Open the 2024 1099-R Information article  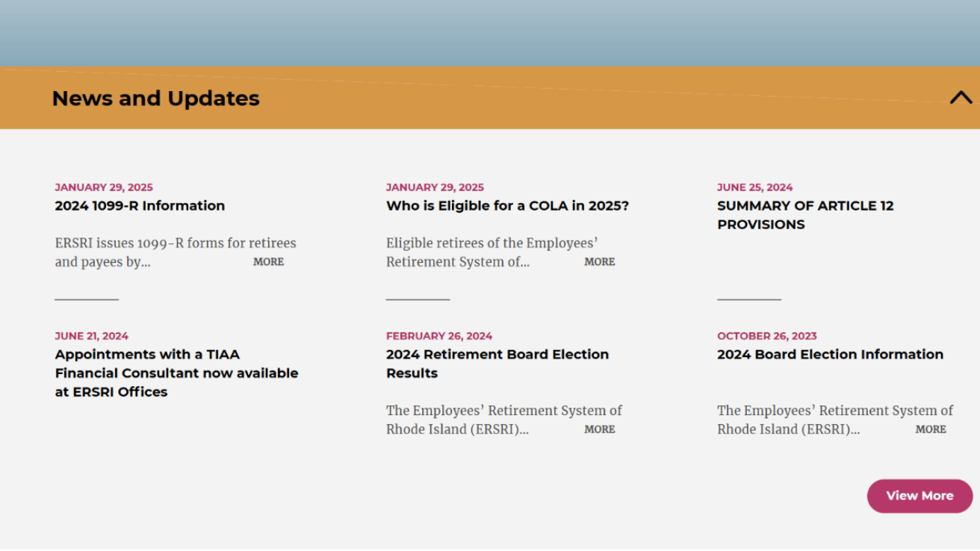[x=140, y=206]
